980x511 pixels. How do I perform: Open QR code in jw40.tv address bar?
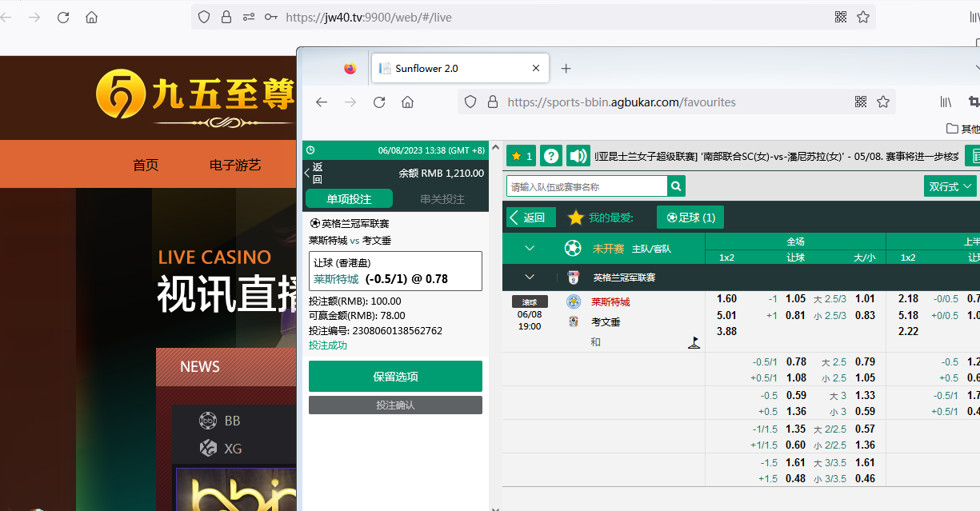(841, 17)
